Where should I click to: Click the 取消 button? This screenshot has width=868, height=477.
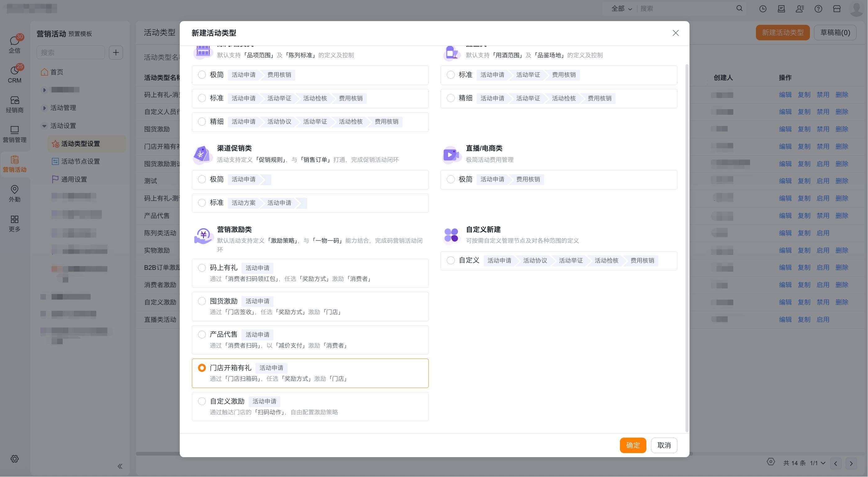[x=663, y=445]
